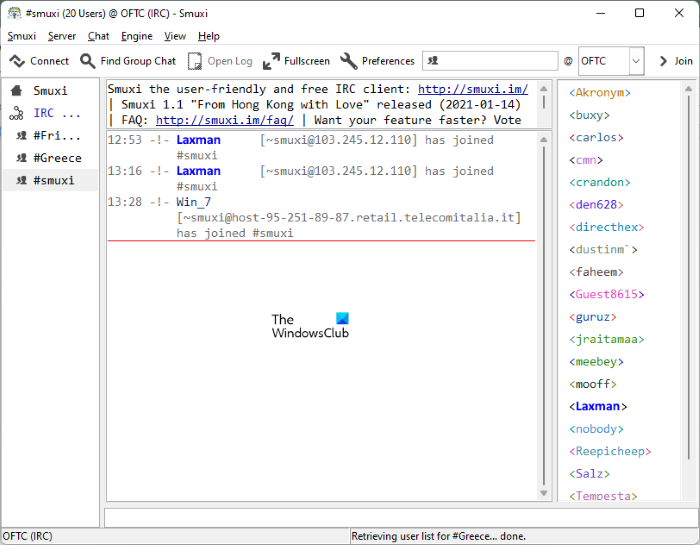Select user dustinm` in user list

[603, 250]
